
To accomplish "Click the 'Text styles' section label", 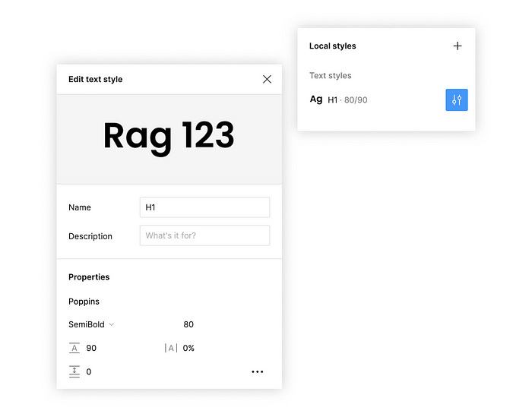I will (330, 76).
